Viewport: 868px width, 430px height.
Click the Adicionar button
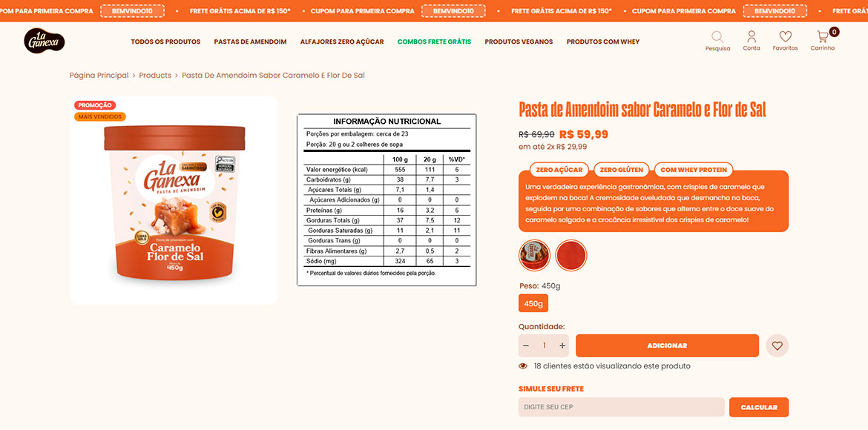pos(667,345)
